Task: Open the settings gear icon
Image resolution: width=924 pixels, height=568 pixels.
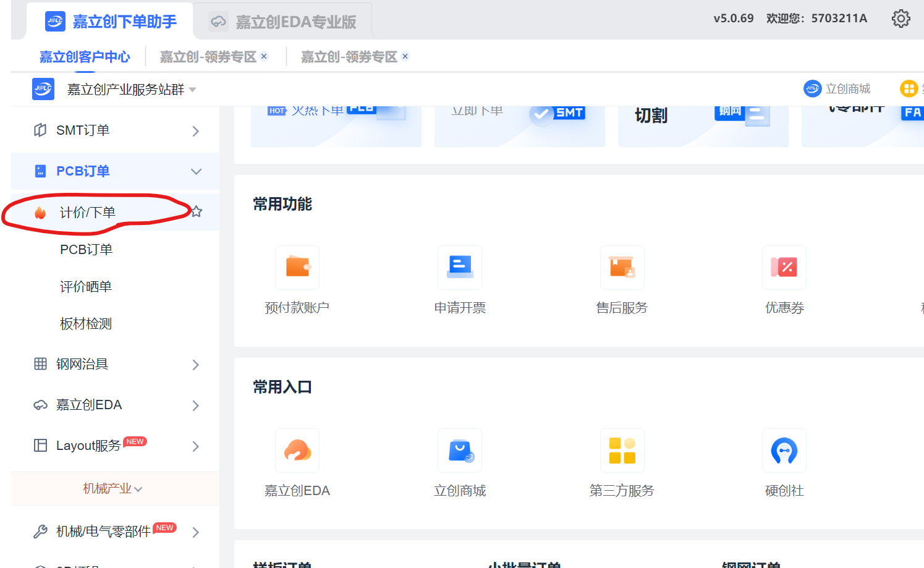Action: (901, 19)
